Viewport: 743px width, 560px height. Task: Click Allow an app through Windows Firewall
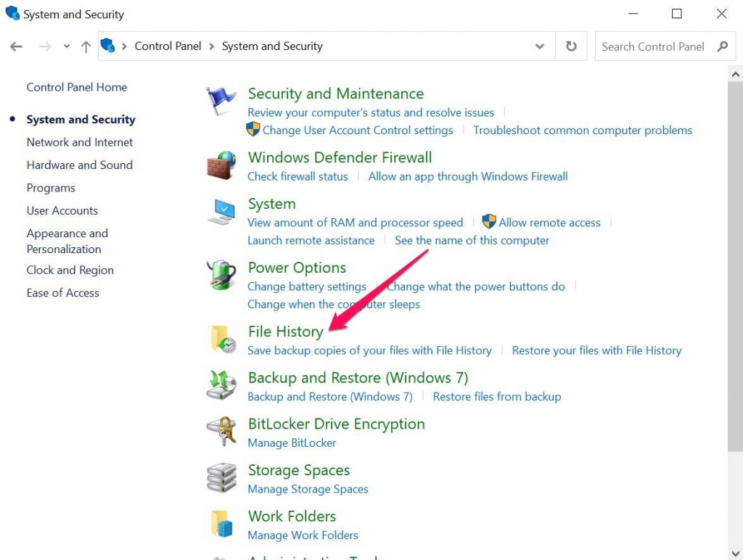coord(468,176)
